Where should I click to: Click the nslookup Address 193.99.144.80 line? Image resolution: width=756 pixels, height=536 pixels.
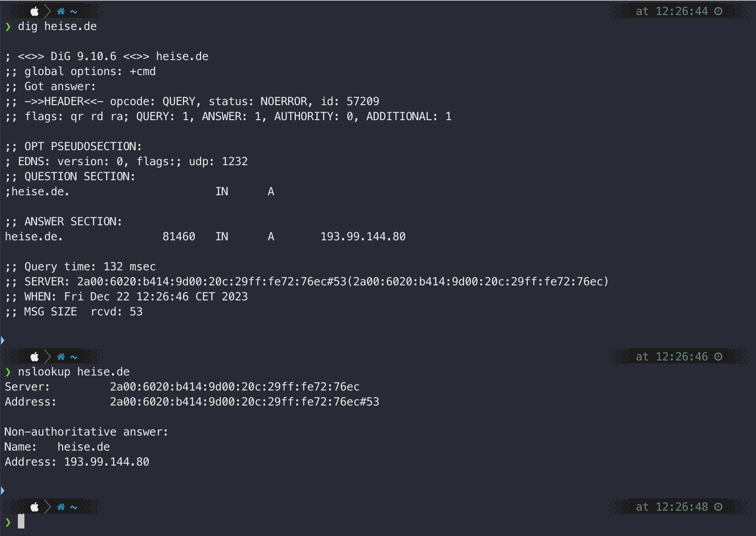77,462
